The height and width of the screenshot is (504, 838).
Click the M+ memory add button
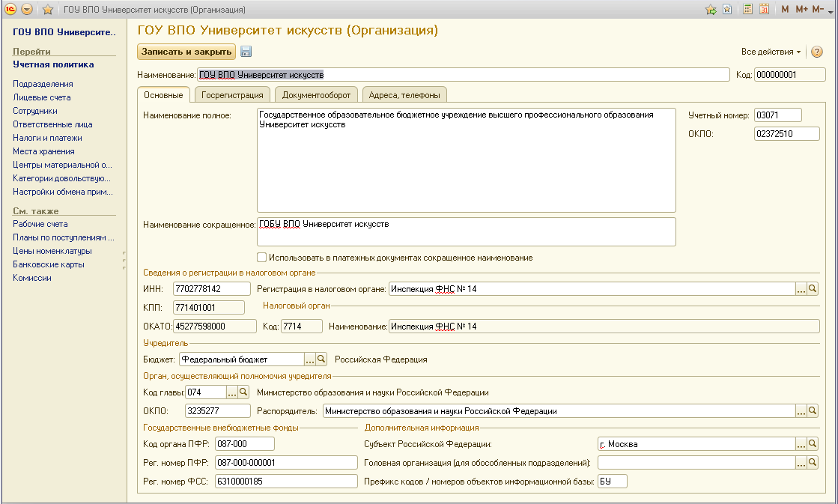(801, 10)
